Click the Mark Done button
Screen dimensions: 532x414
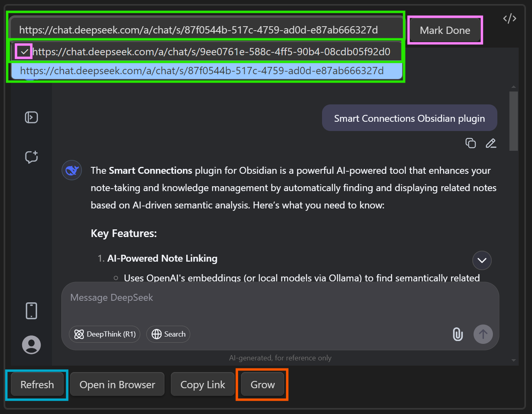tap(445, 30)
